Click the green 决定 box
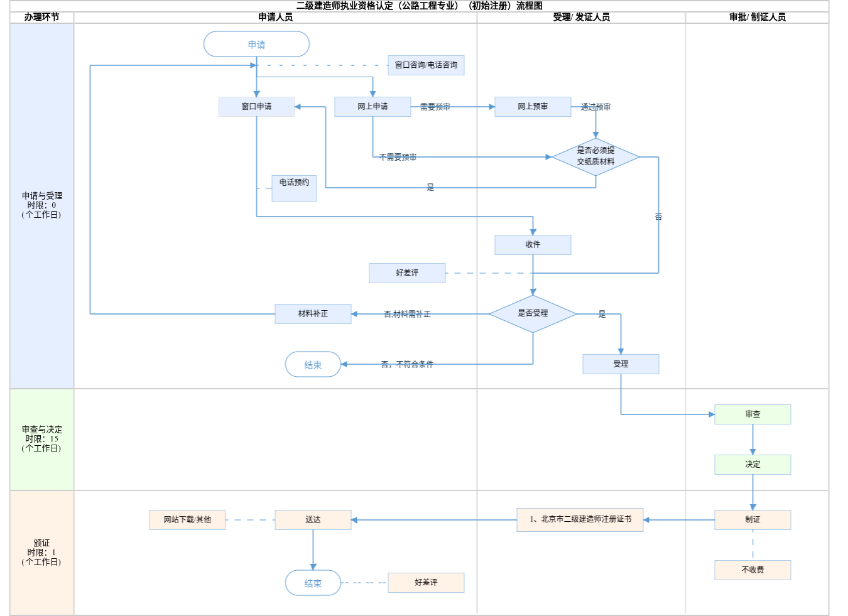Image resolution: width=848 pixels, height=616 pixels. click(x=753, y=465)
